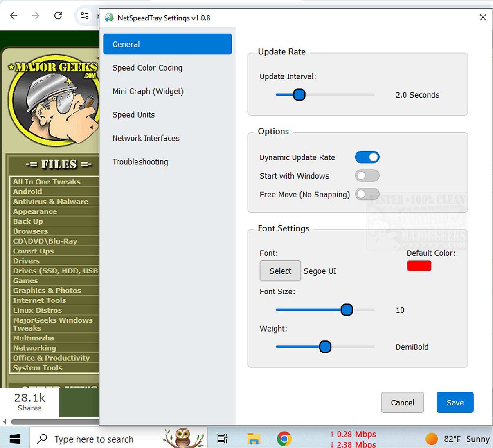Open the Covert Ops category

click(33, 251)
